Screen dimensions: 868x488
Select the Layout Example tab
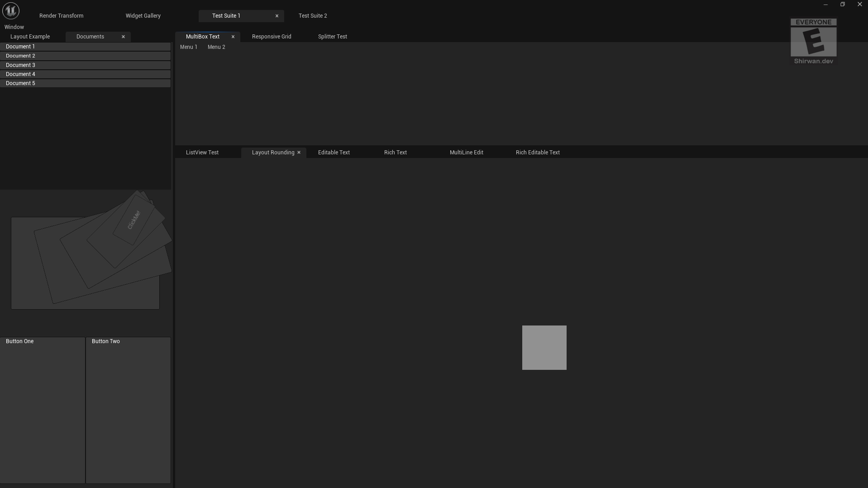(30, 37)
